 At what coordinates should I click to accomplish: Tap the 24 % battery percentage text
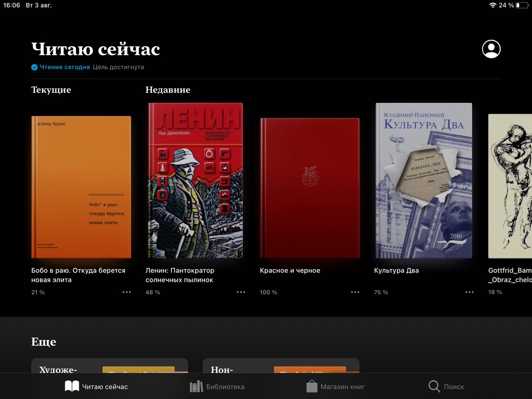click(x=506, y=5)
